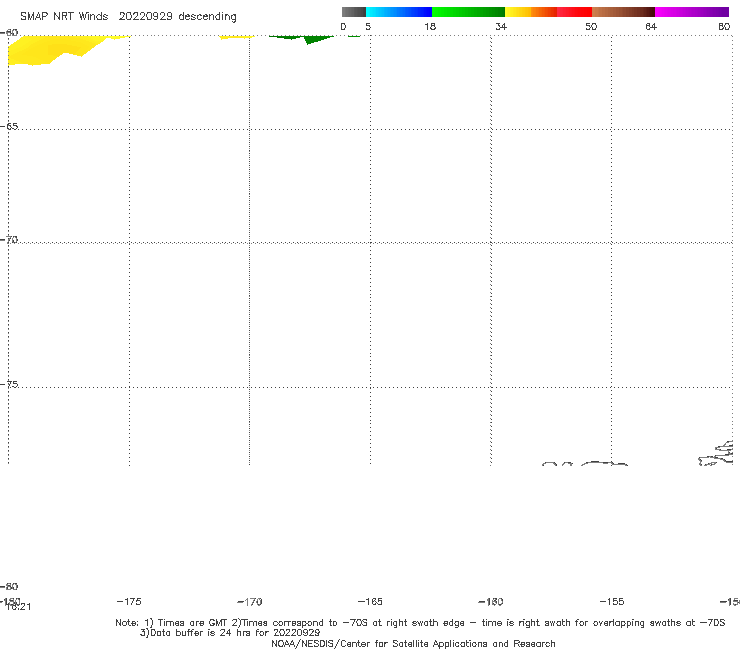Click the longitude label '-155'
The width and height of the screenshot is (740, 650).
click(612, 602)
